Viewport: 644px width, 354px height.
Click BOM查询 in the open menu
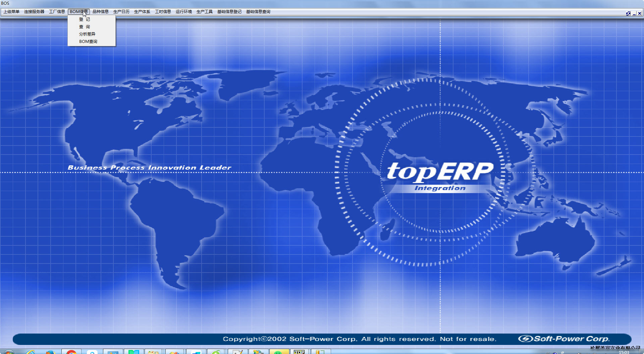88,42
